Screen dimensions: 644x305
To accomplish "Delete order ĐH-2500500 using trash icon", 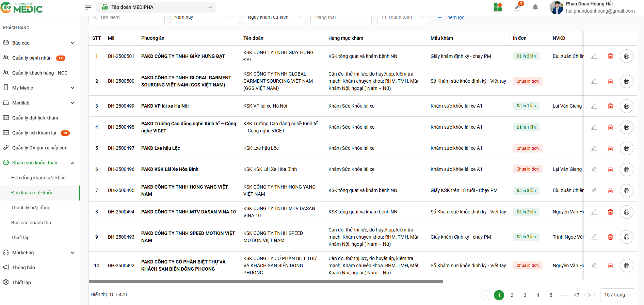I will 610,81.
